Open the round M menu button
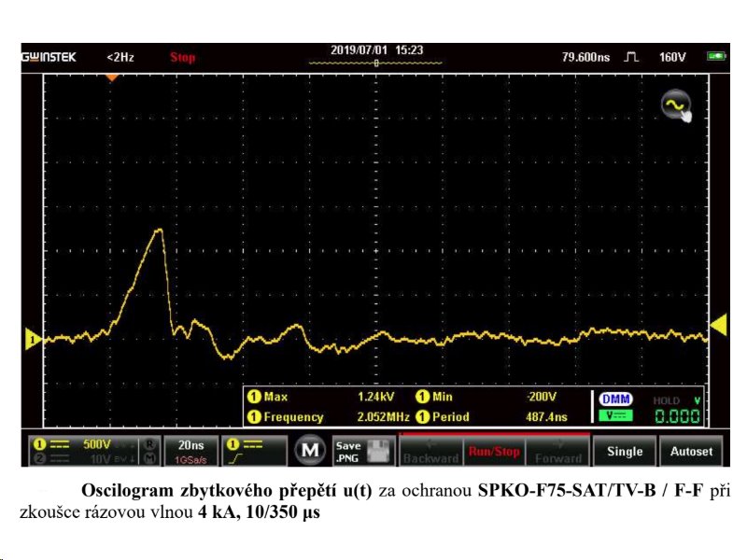The width and height of the screenshot is (747, 560). pos(309,451)
